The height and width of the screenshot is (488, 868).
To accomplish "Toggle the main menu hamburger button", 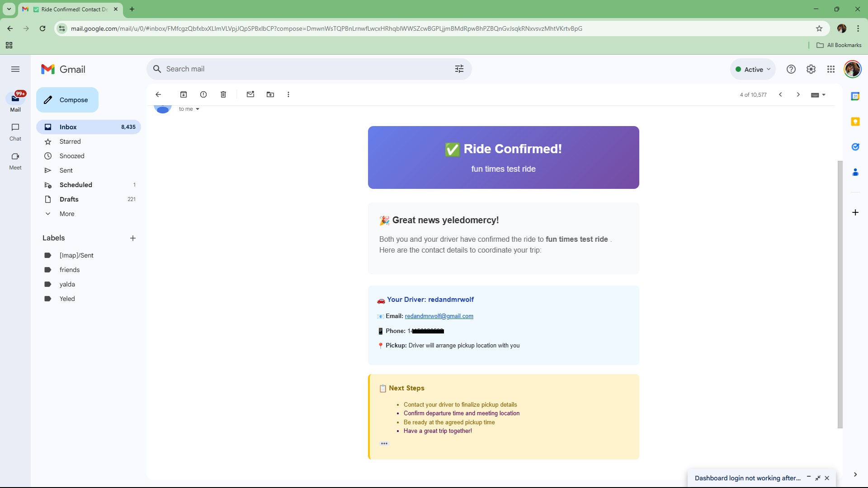I will [15, 69].
